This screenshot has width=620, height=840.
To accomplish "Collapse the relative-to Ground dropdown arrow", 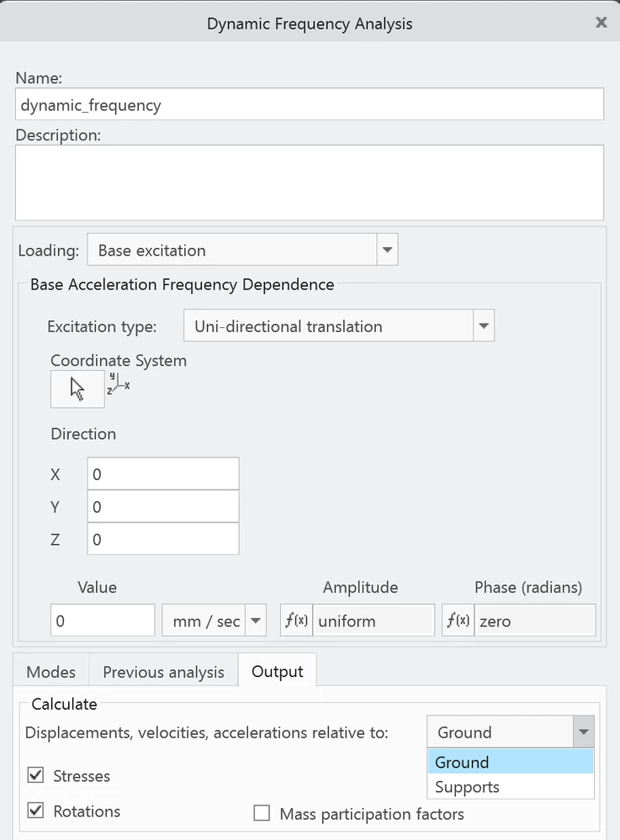I will click(583, 732).
